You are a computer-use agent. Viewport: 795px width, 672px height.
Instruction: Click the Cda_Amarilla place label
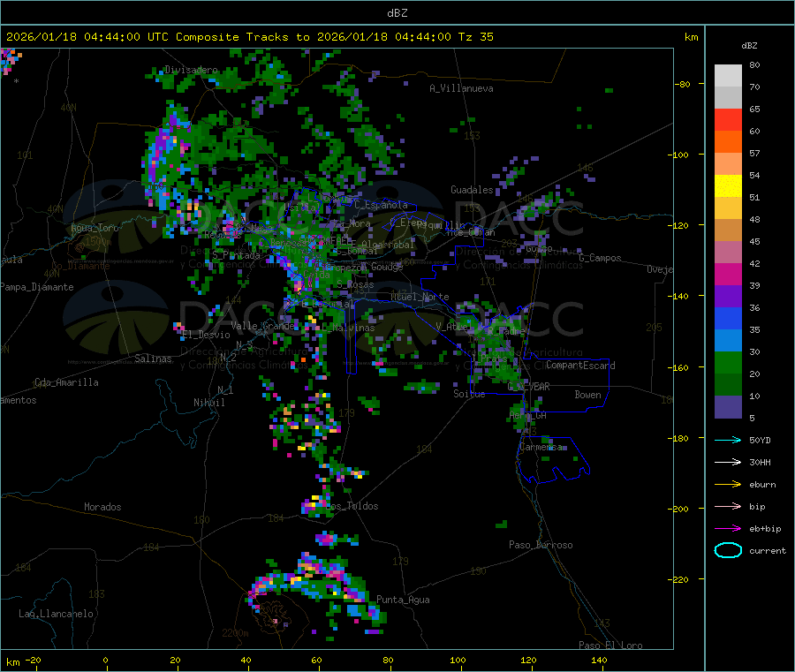(x=66, y=382)
